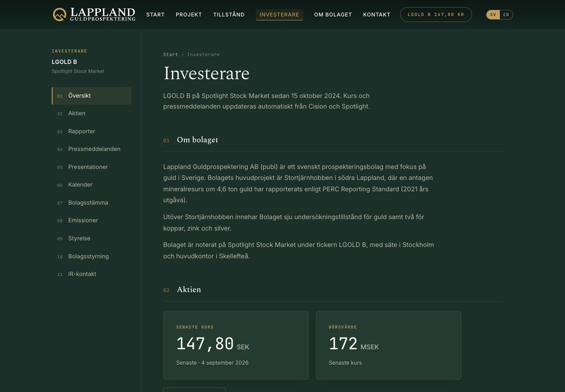This screenshot has width=565, height=392.
Task: Go to Pressmeddelanden sidebar entry
Action: [91, 149]
